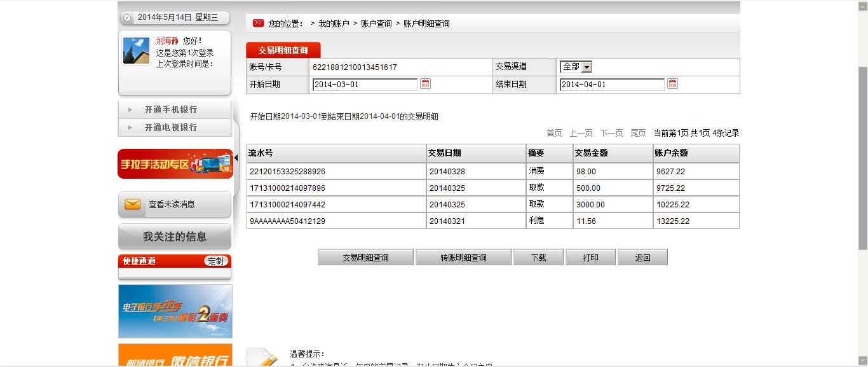Expand the 开通电视银行 menu item

coord(170,127)
